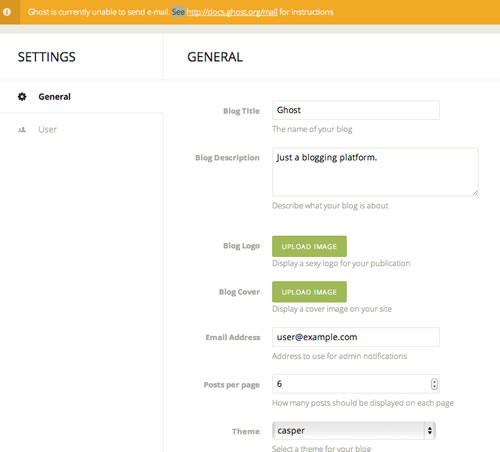This screenshot has width=500, height=452.
Task: Click the GENERAL page heading
Action: tap(215, 57)
